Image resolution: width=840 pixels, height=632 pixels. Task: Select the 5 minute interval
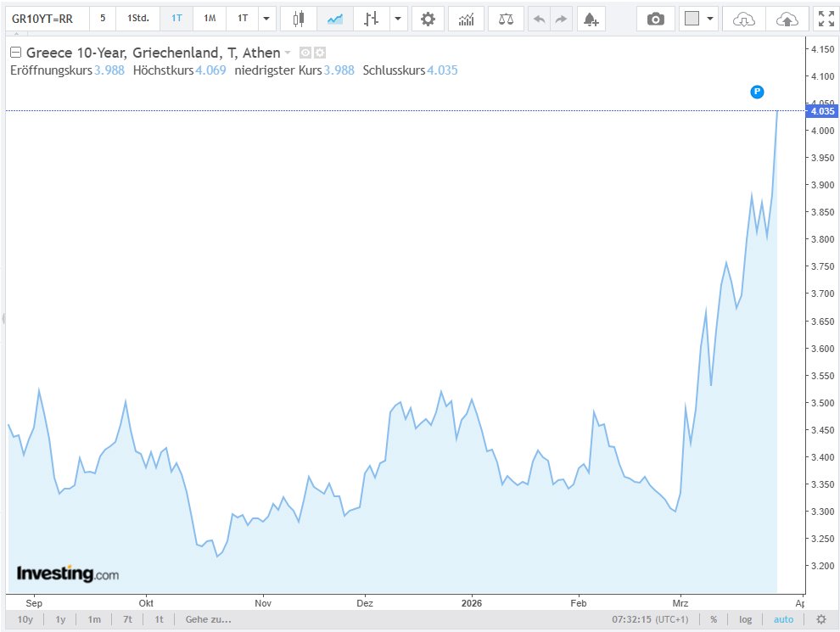[x=103, y=19]
